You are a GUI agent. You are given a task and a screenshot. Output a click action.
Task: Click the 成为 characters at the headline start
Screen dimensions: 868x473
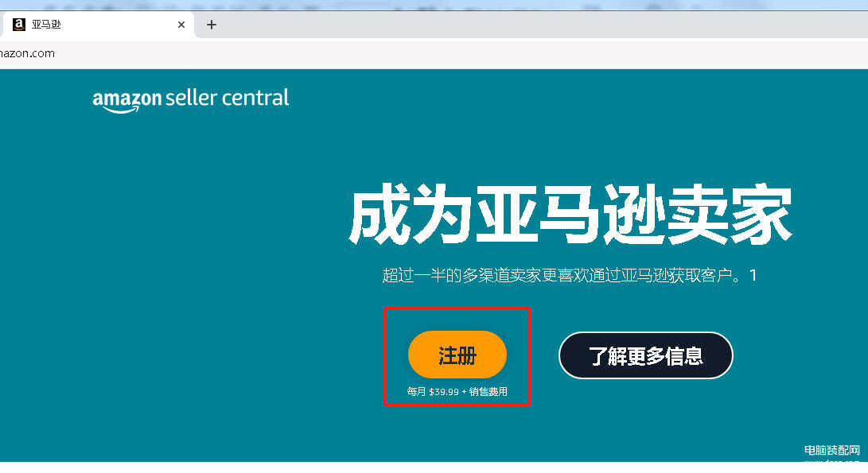411,215
